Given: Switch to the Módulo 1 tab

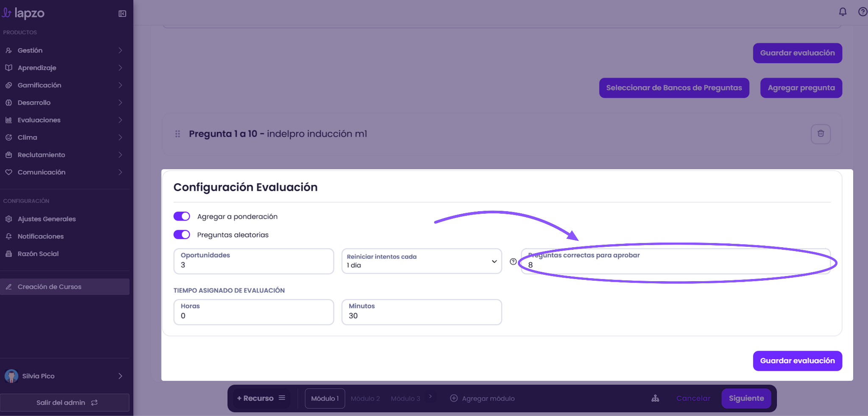Looking at the screenshot, I should click(x=325, y=399).
